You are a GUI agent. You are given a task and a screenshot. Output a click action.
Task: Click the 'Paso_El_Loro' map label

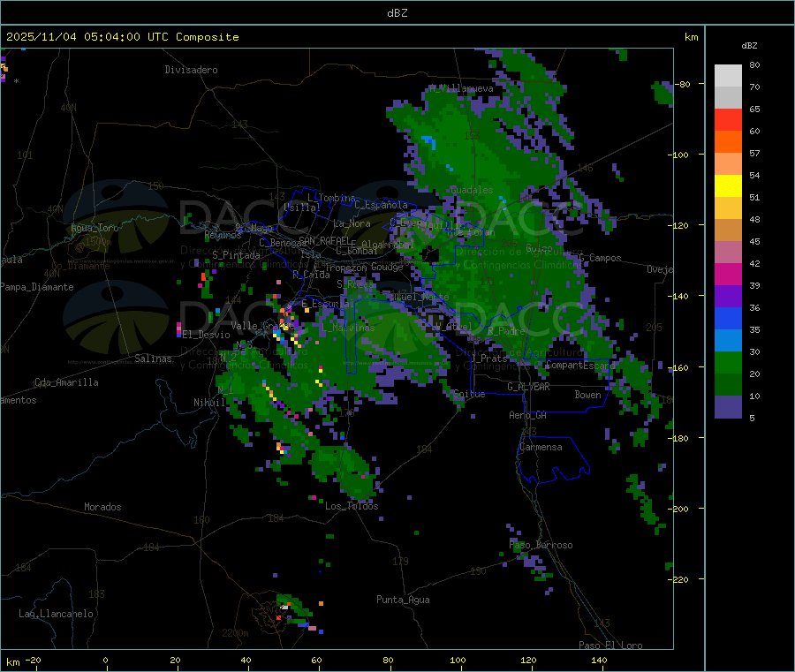(x=610, y=646)
